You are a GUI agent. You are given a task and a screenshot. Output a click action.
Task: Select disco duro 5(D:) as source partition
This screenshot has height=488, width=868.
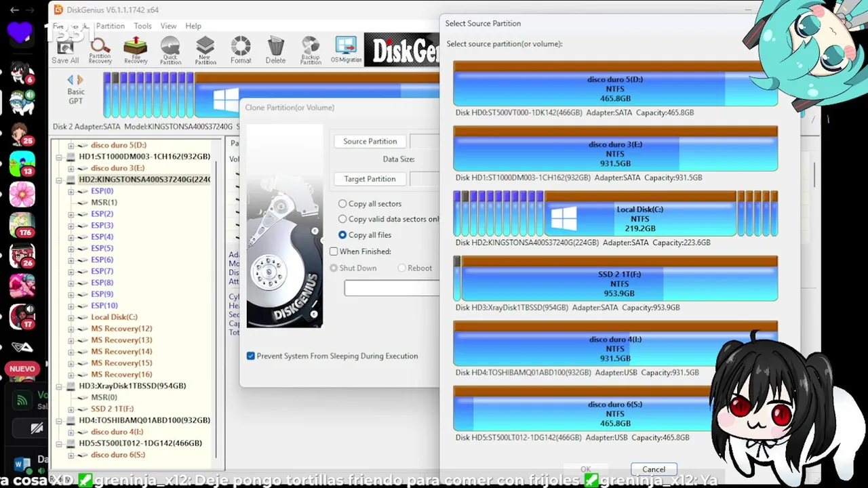615,83
